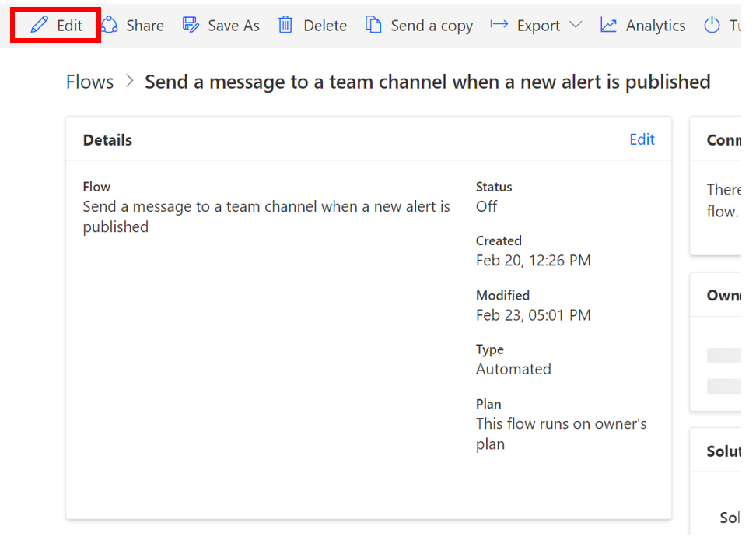Go back to Flows breadcrumb

tap(89, 82)
